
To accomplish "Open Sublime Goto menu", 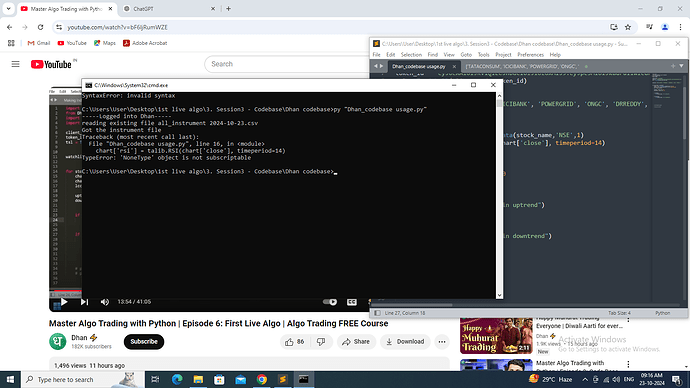I will pos(466,55).
